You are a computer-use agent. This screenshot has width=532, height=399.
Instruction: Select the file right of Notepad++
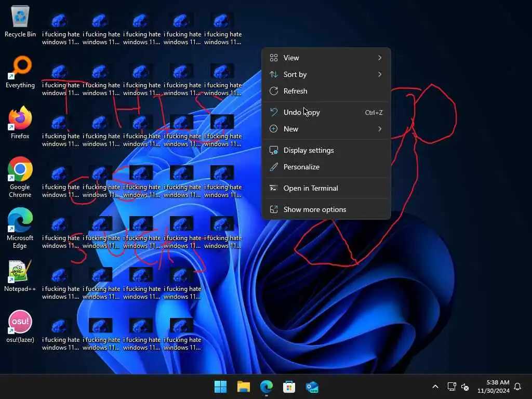(60, 284)
